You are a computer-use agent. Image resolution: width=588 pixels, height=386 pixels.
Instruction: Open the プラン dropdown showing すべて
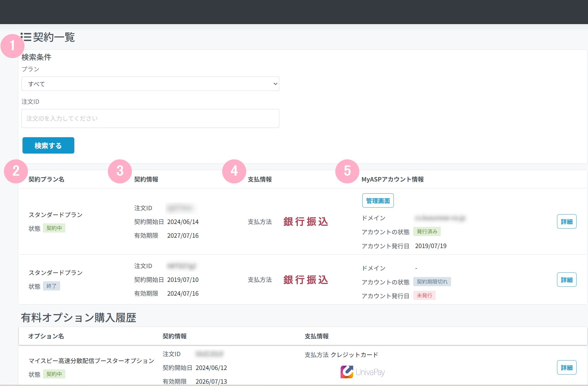pos(150,84)
